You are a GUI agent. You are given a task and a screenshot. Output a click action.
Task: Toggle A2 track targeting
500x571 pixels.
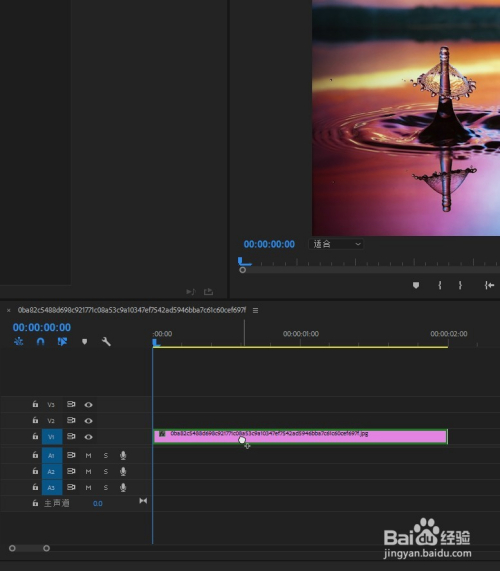pos(52,471)
